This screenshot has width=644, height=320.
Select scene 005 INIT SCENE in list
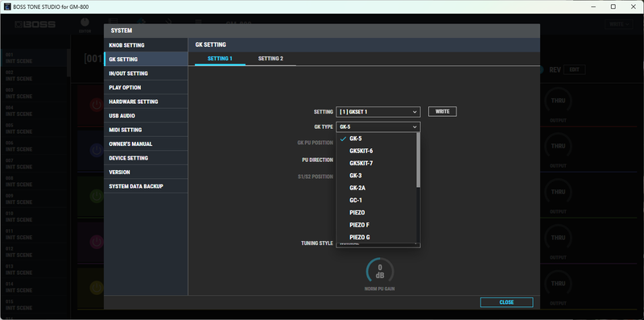[x=34, y=129]
